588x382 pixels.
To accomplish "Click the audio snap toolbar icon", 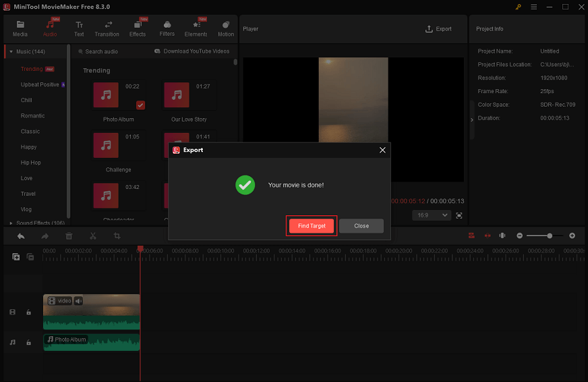I will (x=502, y=236).
